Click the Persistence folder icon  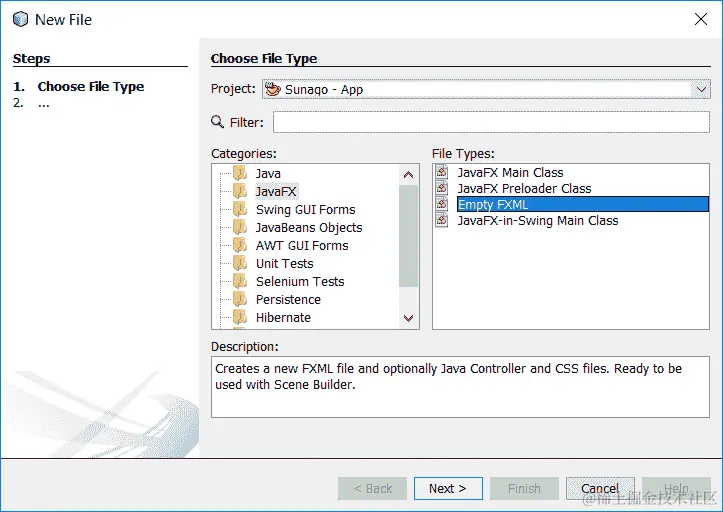coord(240,299)
